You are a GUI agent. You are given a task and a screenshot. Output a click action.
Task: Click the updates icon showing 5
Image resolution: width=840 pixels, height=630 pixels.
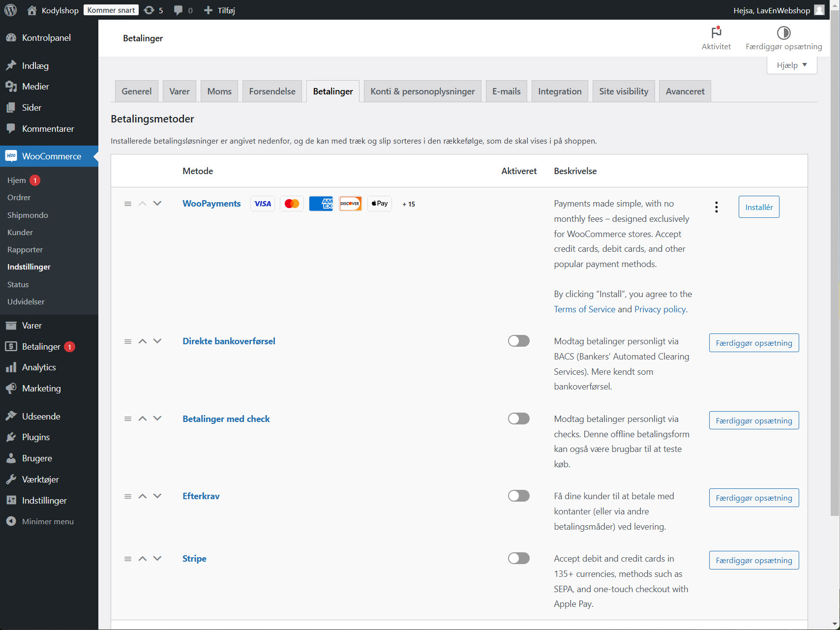150,10
